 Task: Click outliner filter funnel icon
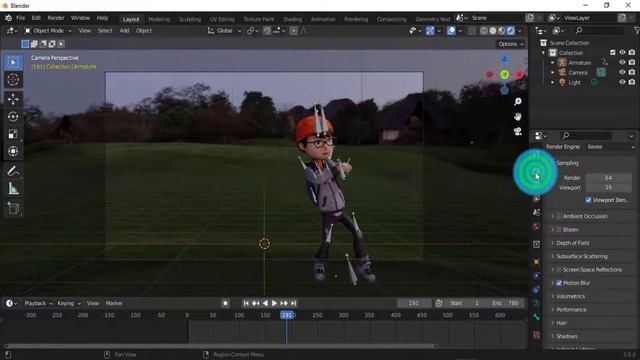click(x=636, y=31)
